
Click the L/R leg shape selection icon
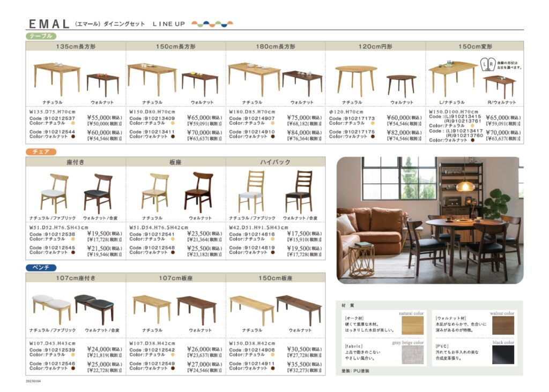[487, 64]
